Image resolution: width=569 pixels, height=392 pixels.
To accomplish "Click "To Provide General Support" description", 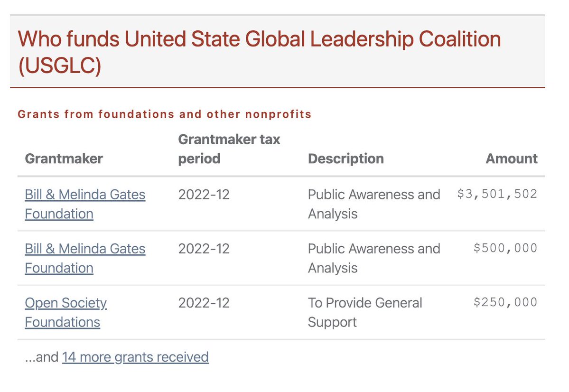I will coord(364,312).
